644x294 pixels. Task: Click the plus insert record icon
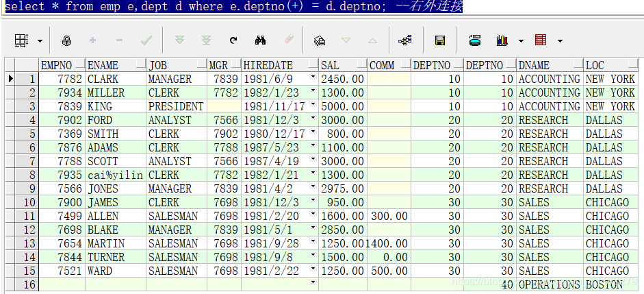[x=93, y=40]
